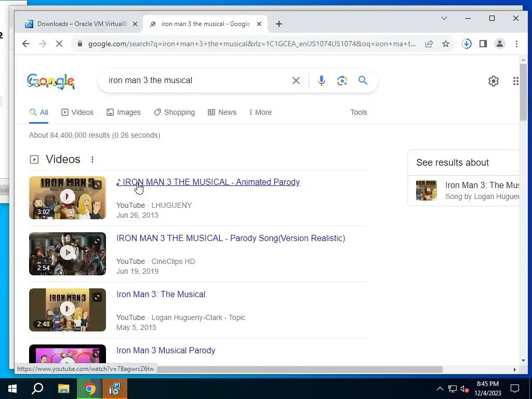Click the scrollbar down arrow
This screenshot has width=532, height=399.
point(523,361)
